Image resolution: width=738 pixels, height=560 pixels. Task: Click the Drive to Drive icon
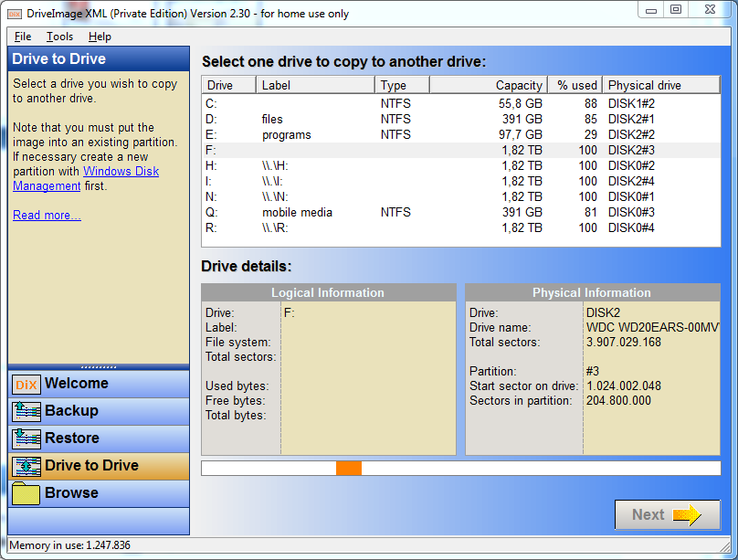pyautogui.click(x=26, y=466)
